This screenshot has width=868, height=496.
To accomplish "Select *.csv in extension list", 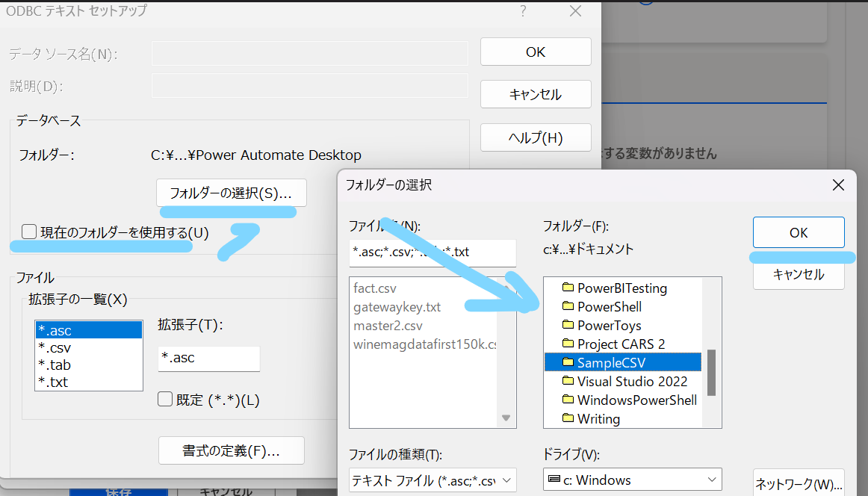I will point(89,347).
